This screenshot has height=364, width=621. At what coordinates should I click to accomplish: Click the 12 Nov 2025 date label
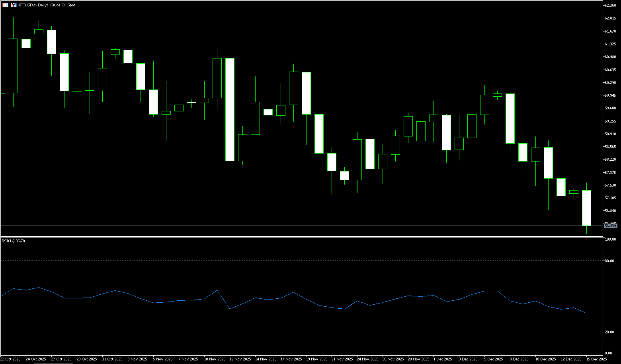click(x=240, y=359)
